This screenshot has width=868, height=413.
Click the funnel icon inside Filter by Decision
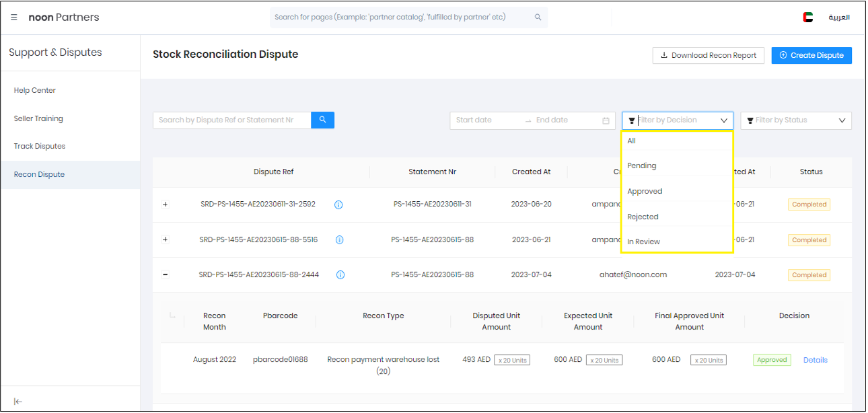tap(632, 120)
